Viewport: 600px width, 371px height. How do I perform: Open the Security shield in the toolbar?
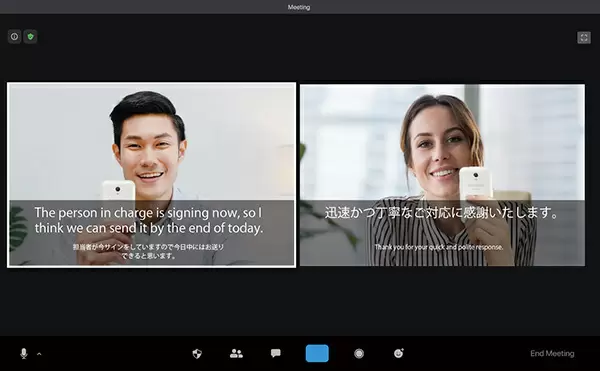197,353
